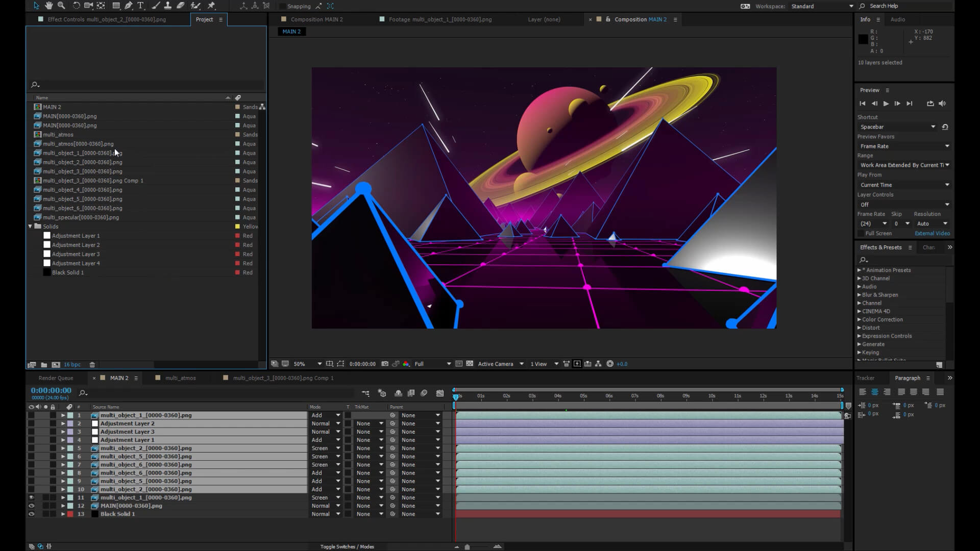Click the External Video link

(x=932, y=233)
